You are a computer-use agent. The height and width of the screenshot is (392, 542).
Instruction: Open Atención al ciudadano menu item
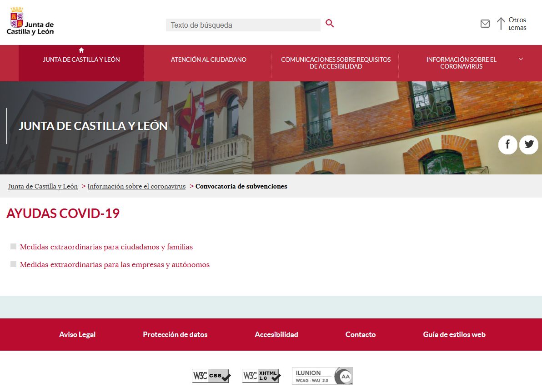pos(208,60)
